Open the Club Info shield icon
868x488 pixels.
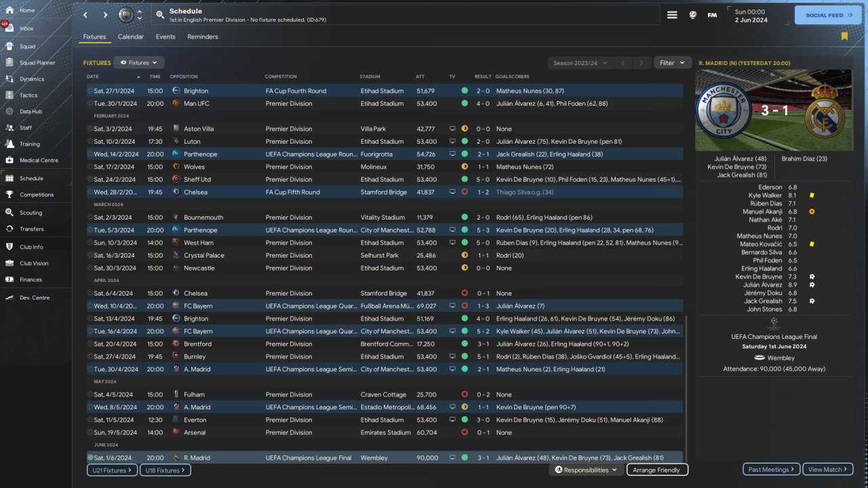(x=9, y=247)
